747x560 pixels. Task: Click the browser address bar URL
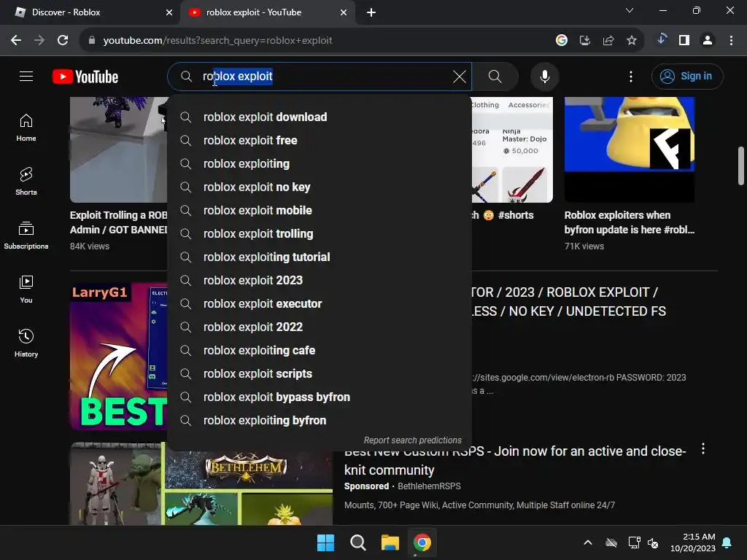(x=217, y=41)
